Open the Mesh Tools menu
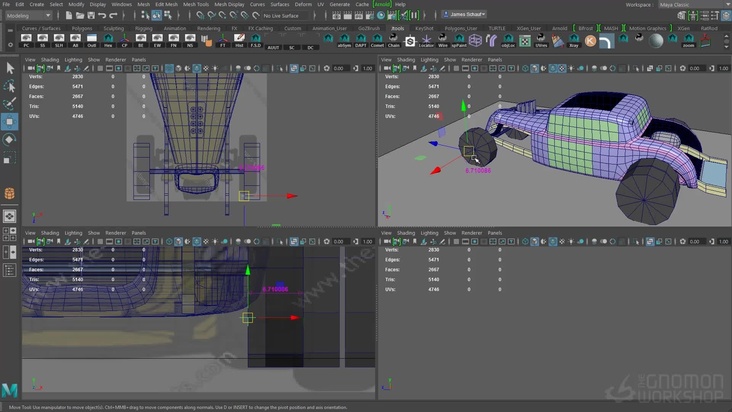732x412 pixels. (x=196, y=4)
